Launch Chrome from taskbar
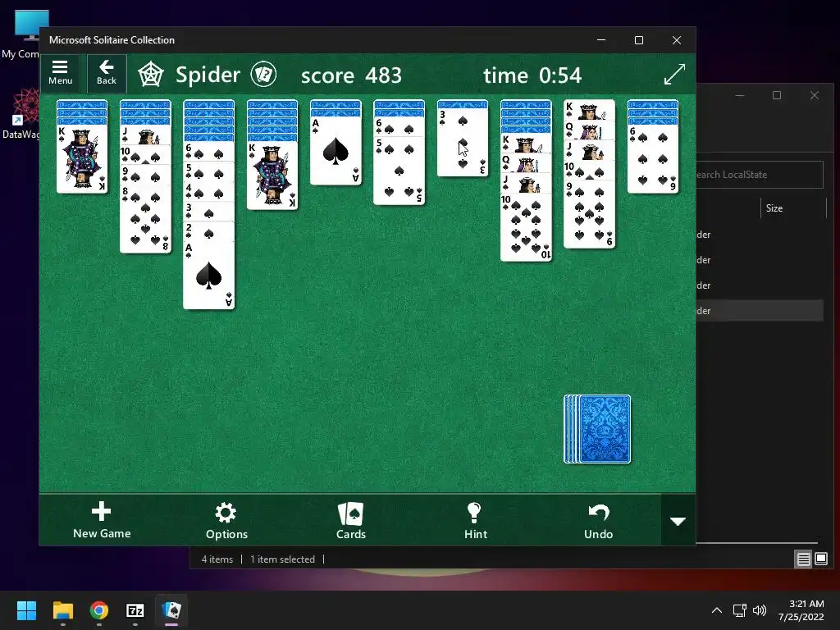This screenshot has height=630, width=840. coord(99,610)
